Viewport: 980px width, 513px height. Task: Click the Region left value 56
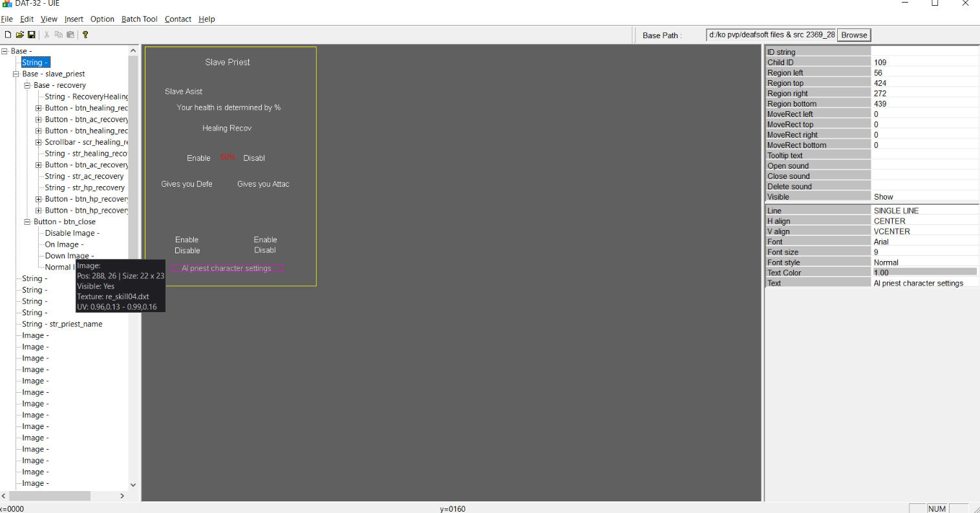point(924,73)
